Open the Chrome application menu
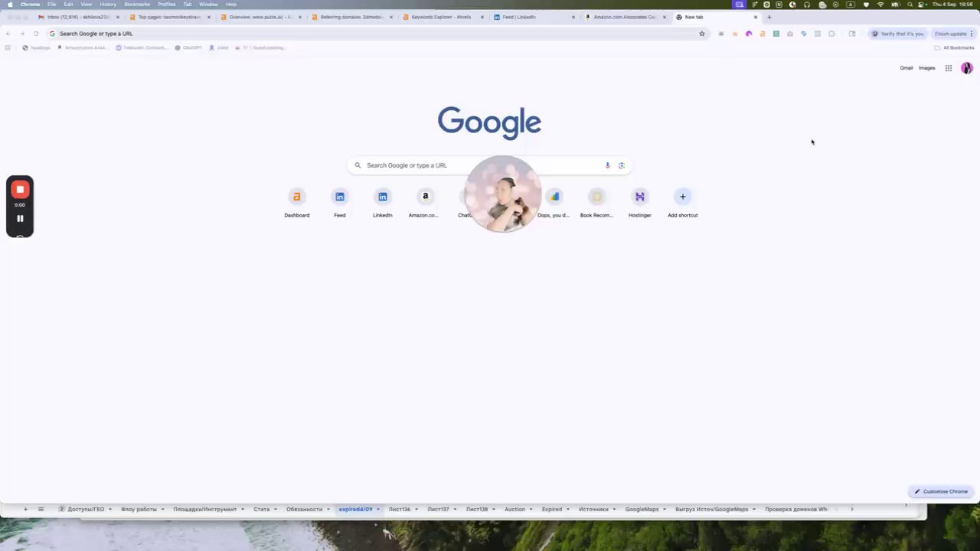The image size is (980, 551). click(x=30, y=5)
